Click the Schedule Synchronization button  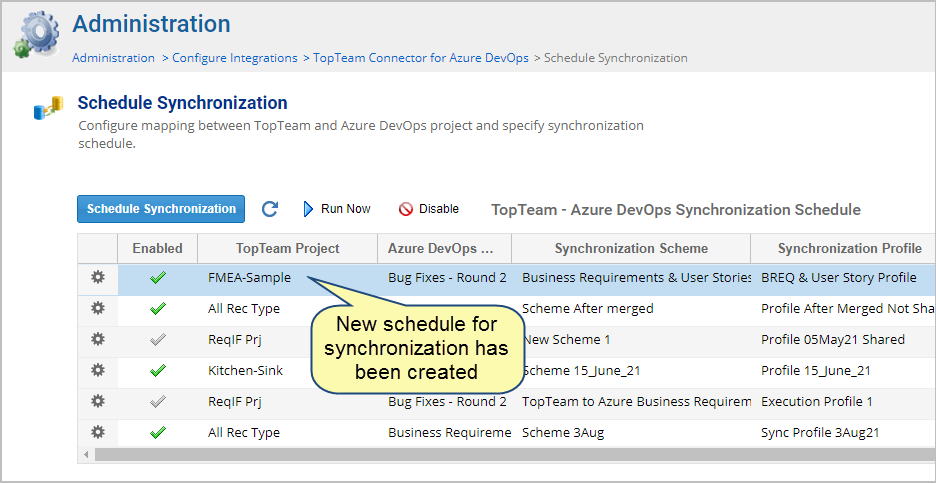point(161,209)
